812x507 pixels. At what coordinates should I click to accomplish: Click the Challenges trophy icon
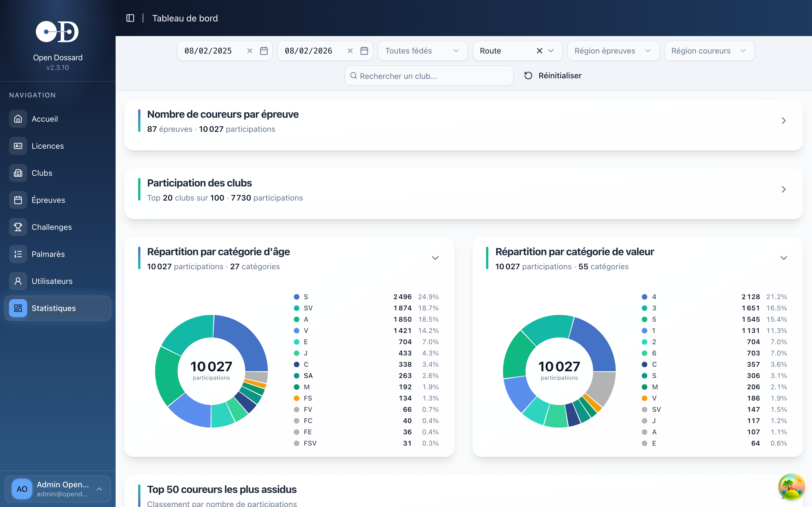(18, 227)
